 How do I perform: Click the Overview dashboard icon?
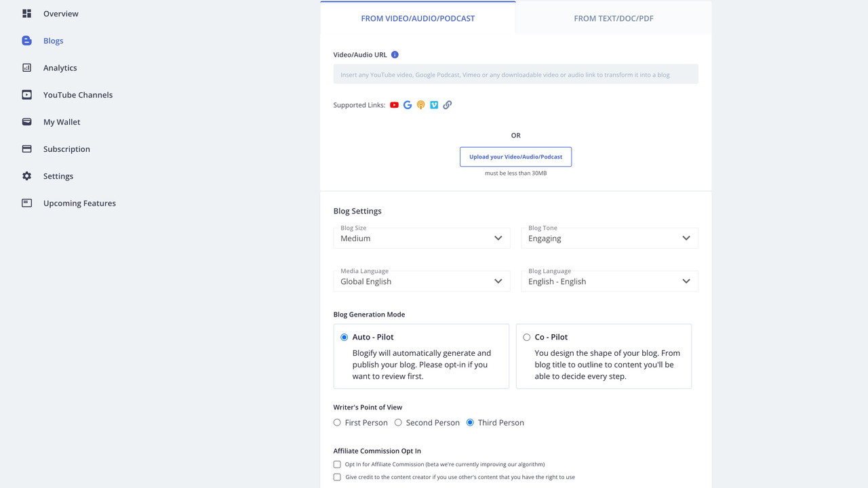pos(26,14)
